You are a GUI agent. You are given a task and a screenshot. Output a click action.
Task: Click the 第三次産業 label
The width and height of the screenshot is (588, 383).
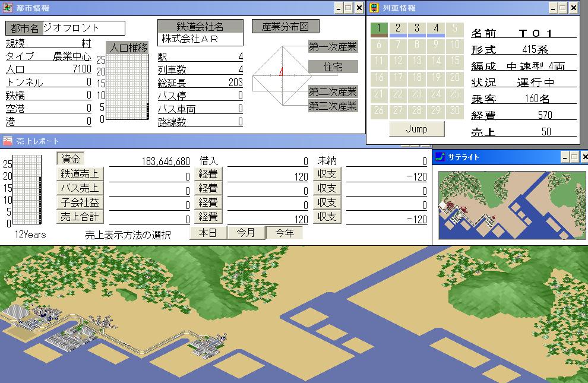333,106
